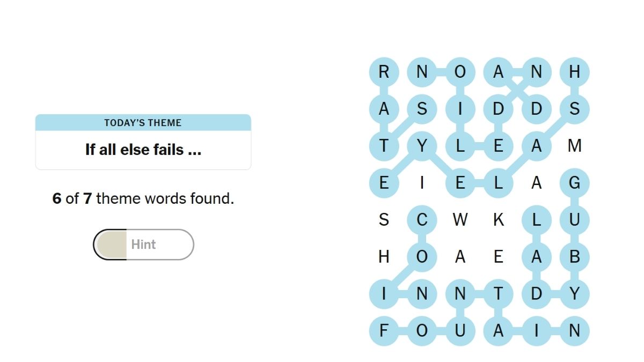Viewport: 644px width, 362px height.
Task: Toggle the Hint switch
Action: click(143, 244)
